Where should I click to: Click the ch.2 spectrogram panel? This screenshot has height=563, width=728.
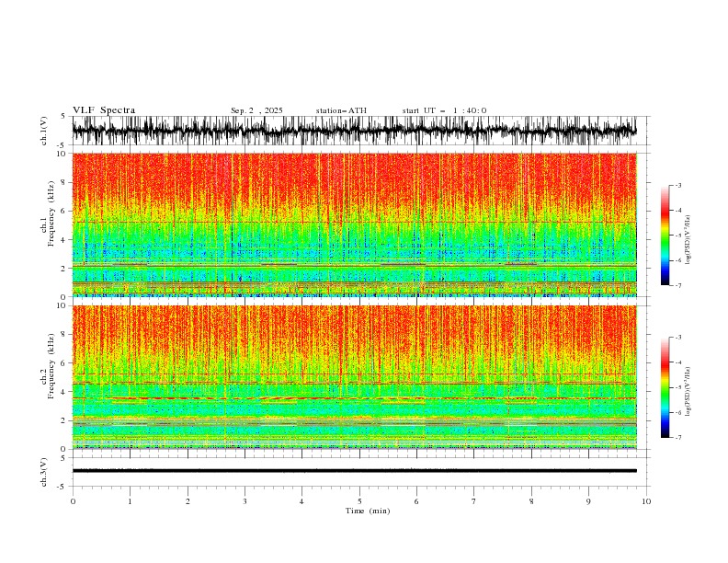pos(355,377)
